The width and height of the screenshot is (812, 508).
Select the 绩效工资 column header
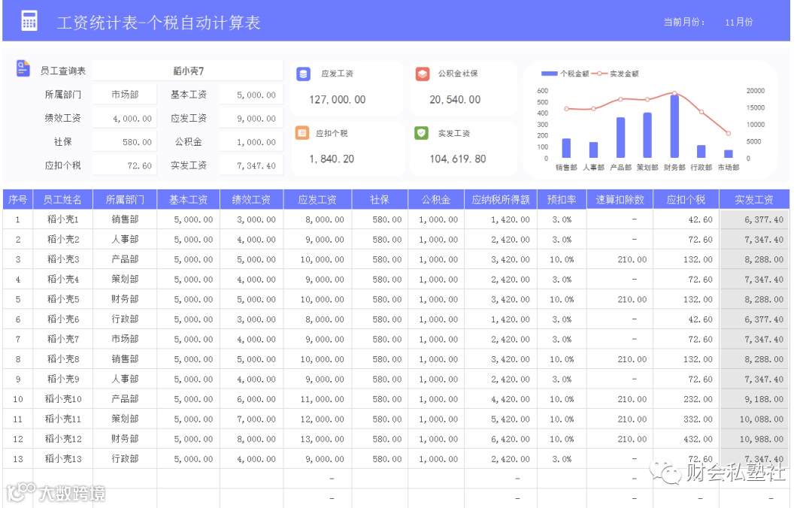[x=252, y=199]
